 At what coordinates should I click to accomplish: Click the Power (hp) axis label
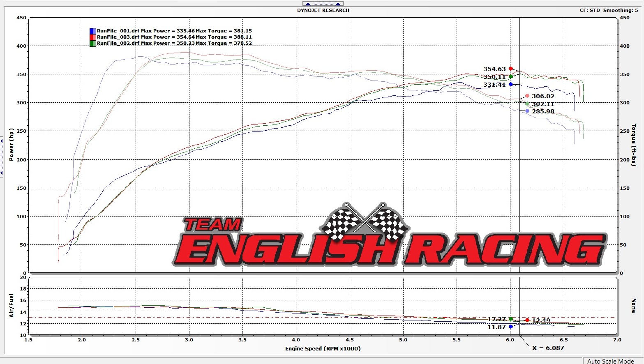point(12,144)
